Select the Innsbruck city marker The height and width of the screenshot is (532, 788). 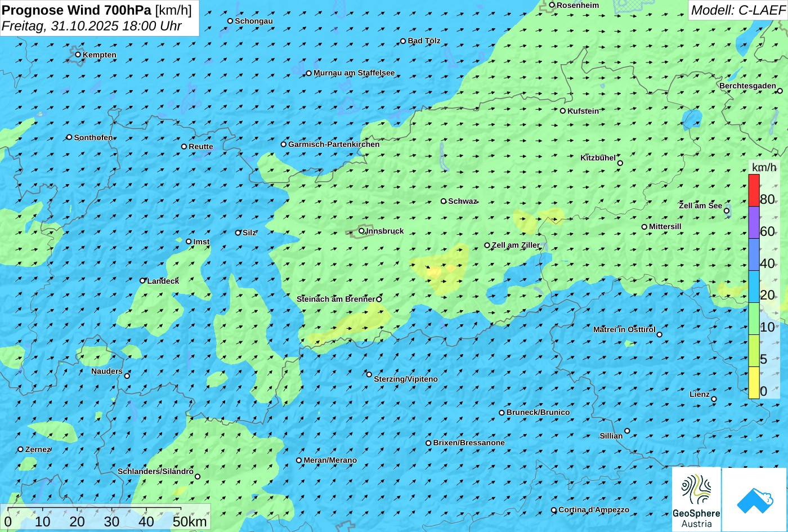[362, 231]
